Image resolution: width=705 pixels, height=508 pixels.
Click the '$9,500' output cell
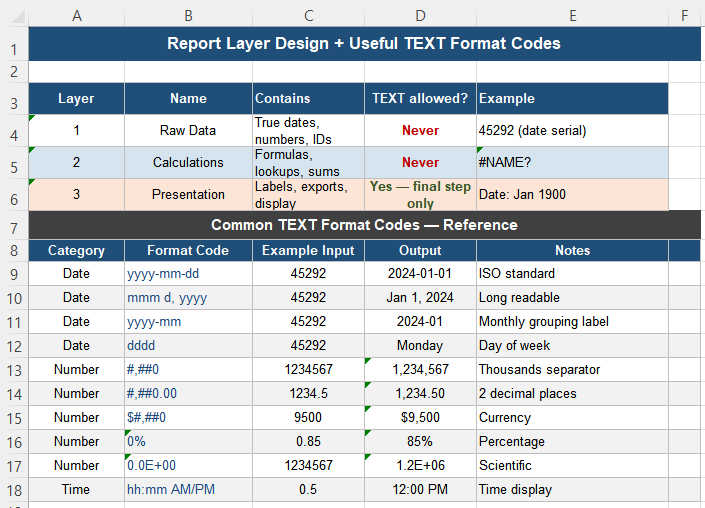[x=420, y=418]
